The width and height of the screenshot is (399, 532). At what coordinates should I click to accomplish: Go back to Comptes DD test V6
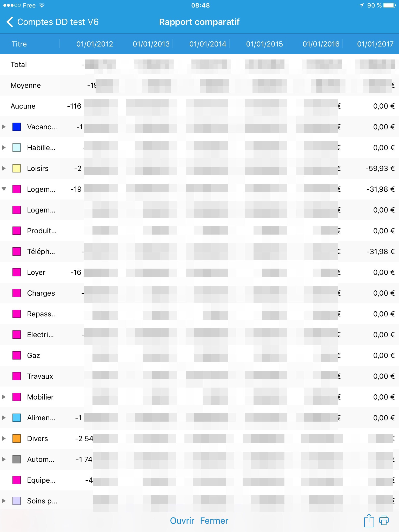(58, 22)
